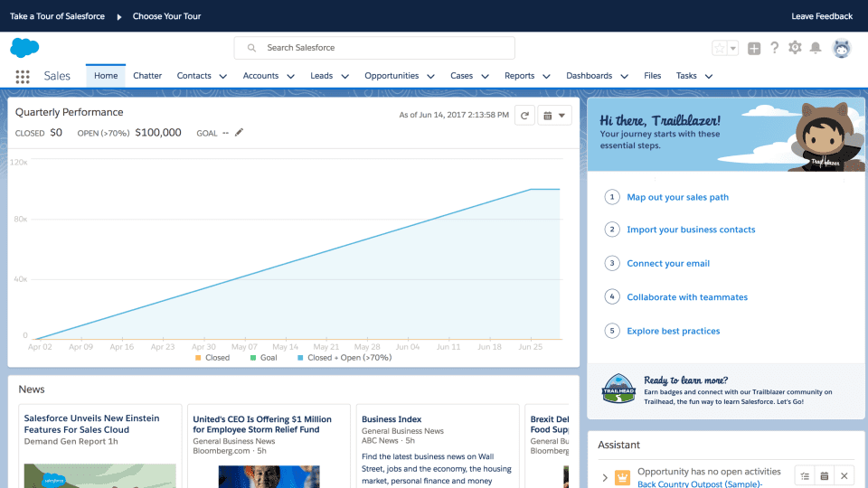The height and width of the screenshot is (488, 868).
Task: Click step 4 circle icon
Action: pos(612,296)
